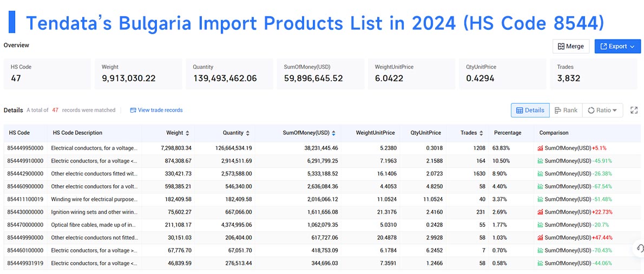Click the HS Code column header
The height and width of the screenshot is (274, 644).
(19, 133)
